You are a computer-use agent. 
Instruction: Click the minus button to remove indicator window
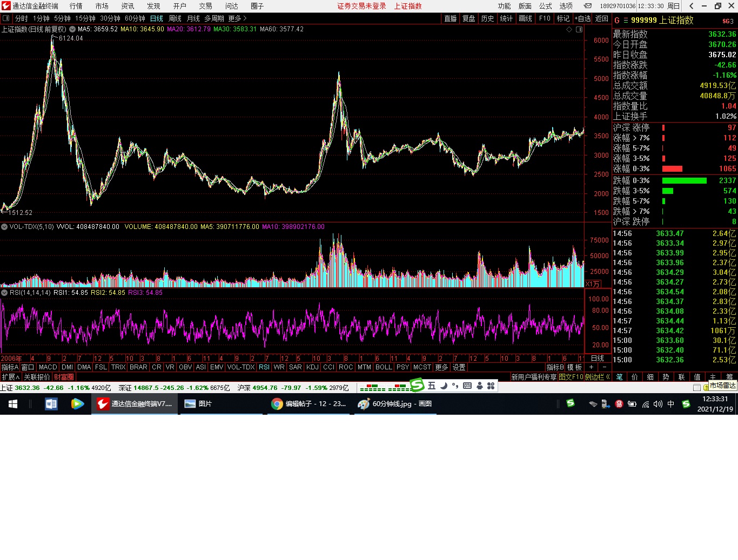(x=605, y=367)
